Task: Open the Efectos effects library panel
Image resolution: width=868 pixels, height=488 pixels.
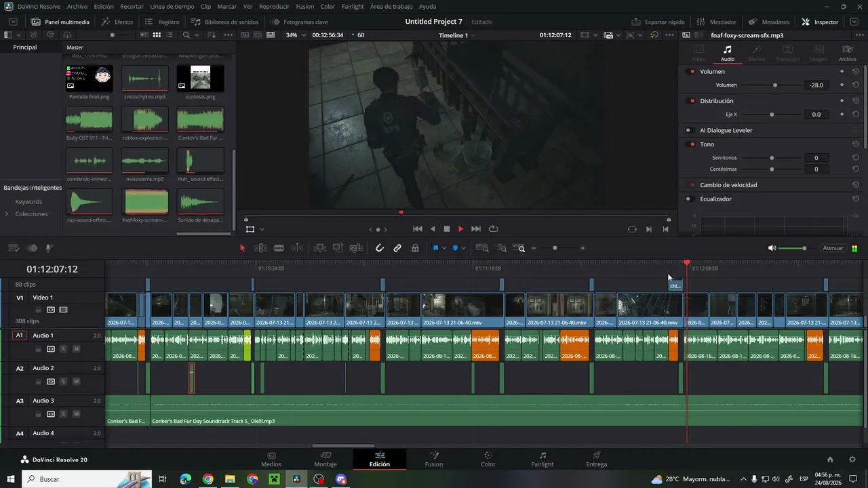Action: coord(117,22)
